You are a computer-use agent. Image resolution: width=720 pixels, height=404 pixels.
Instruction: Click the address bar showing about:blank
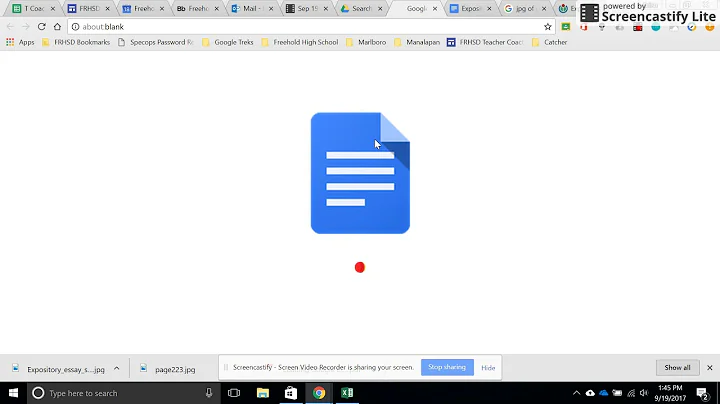pyautogui.click(x=311, y=27)
